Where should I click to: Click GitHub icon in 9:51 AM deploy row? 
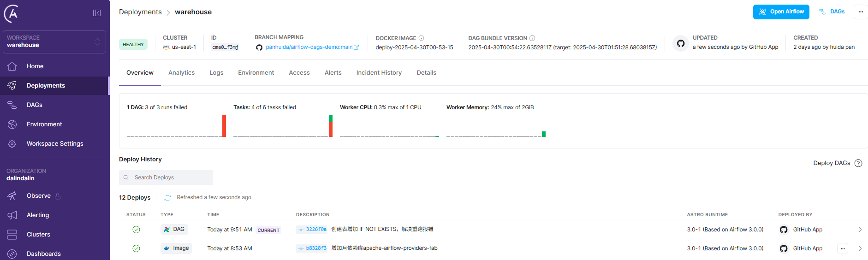pos(784,230)
